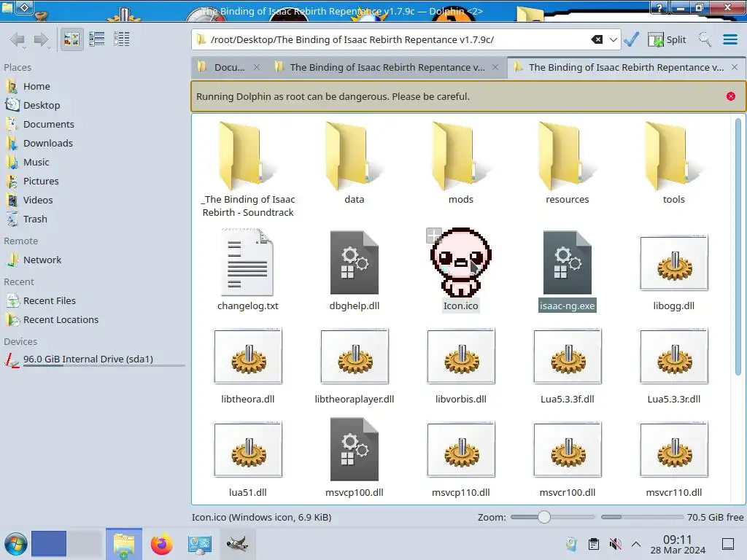Open the clipboard tray icon
Viewport: 747px width, 560px height.
click(x=594, y=544)
